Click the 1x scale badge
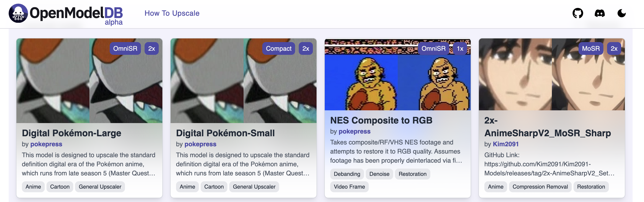Screen dimensions: 644x202 point(460,49)
